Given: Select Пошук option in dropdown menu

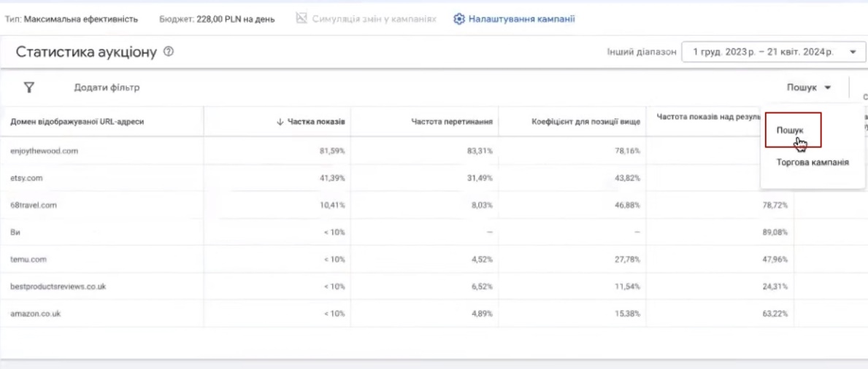Looking at the screenshot, I should click(790, 130).
